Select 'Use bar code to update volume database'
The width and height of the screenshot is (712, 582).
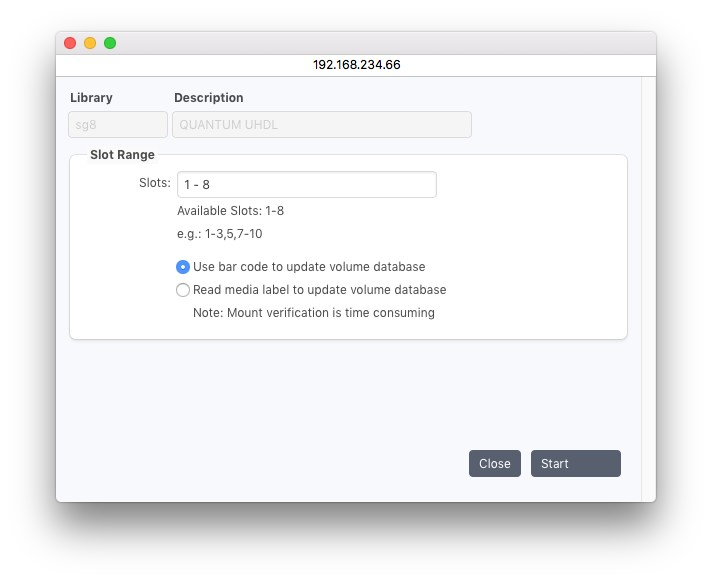pos(183,267)
